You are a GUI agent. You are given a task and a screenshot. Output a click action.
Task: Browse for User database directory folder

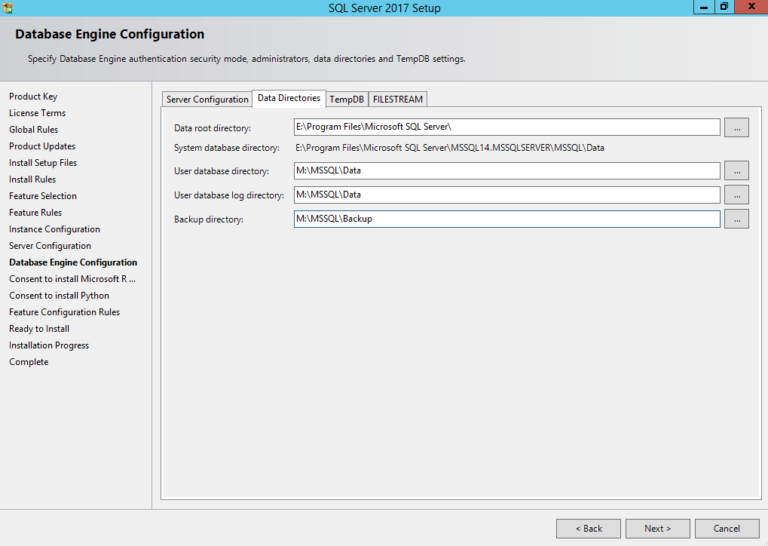(737, 171)
